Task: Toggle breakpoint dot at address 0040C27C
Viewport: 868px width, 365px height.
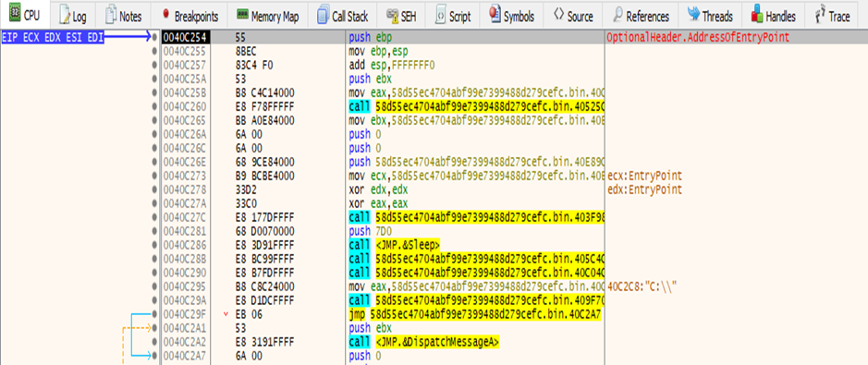Action: coord(154,217)
